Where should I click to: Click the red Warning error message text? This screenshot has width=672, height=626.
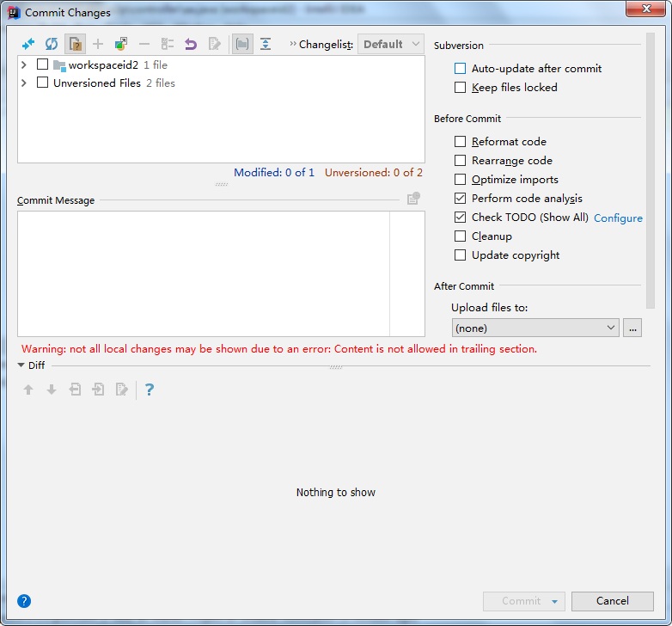(x=279, y=349)
